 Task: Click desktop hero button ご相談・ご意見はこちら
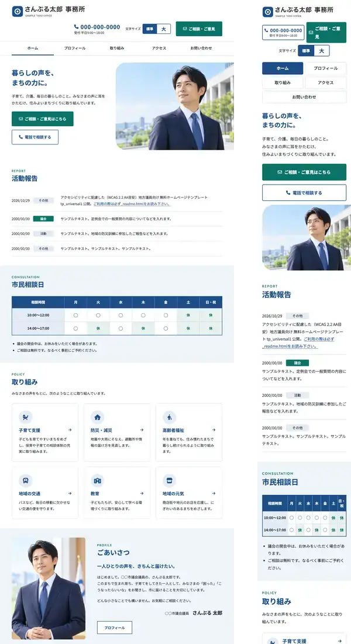click(x=43, y=119)
